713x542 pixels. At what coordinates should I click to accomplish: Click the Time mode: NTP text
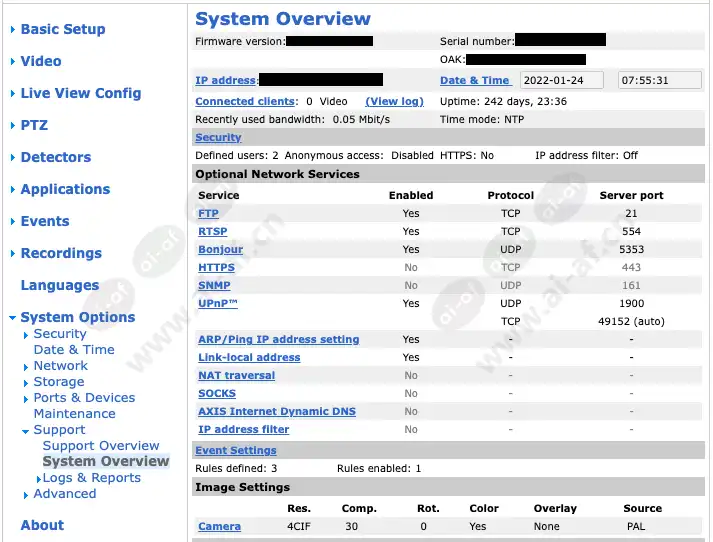pyautogui.click(x=482, y=120)
